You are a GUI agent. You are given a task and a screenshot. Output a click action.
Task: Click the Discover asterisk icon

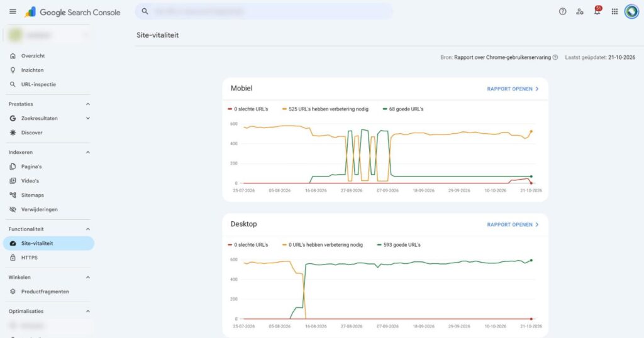click(13, 133)
